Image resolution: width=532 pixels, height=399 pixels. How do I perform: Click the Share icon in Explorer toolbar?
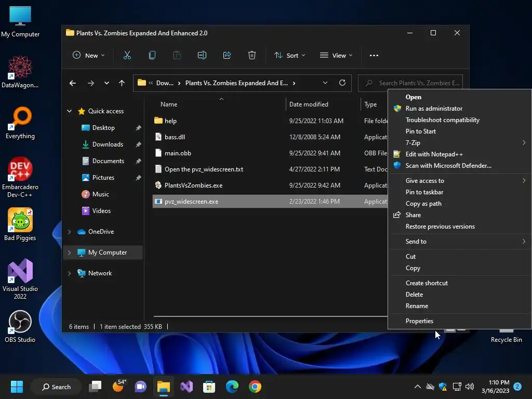pyautogui.click(x=227, y=55)
